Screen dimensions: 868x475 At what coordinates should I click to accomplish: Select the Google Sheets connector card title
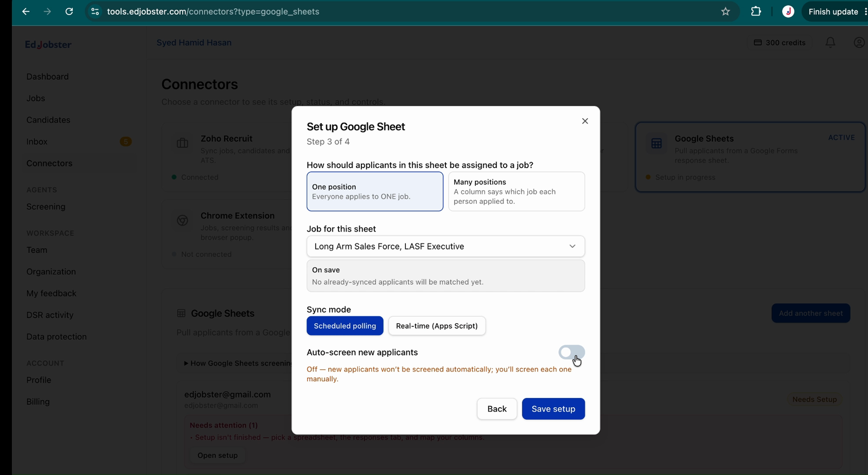click(704, 138)
